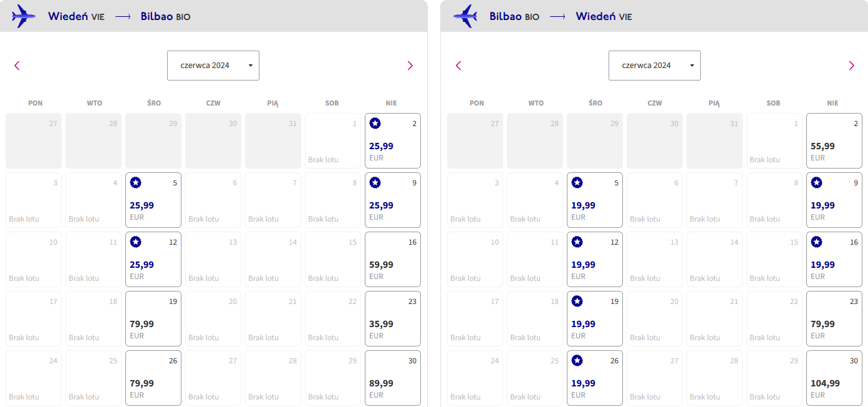The height and width of the screenshot is (407, 868).
Task: Click star icon on June 2 outbound fare
Action: click(x=375, y=124)
